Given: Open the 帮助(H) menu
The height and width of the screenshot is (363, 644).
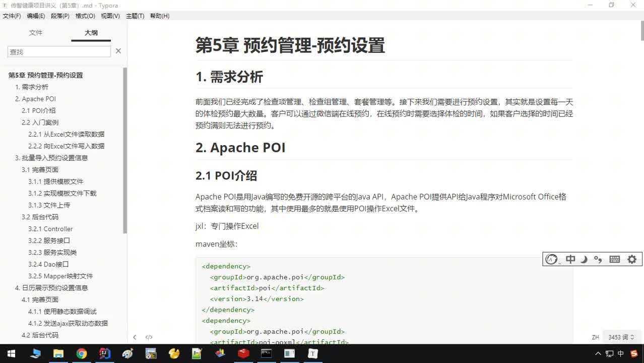Looking at the screenshot, I should pos(160,16).
